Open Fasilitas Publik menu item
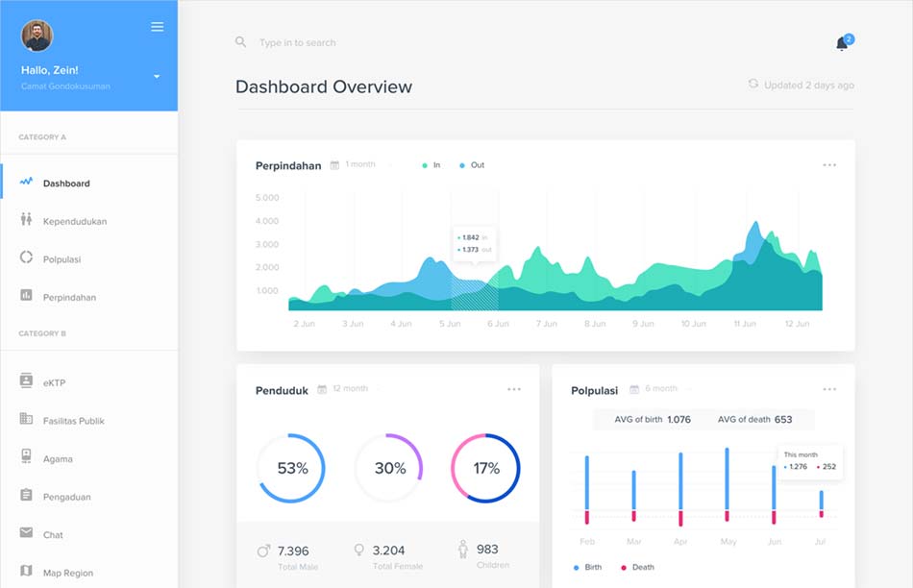Viewport: 913px width, 588px height. (73, 421)
